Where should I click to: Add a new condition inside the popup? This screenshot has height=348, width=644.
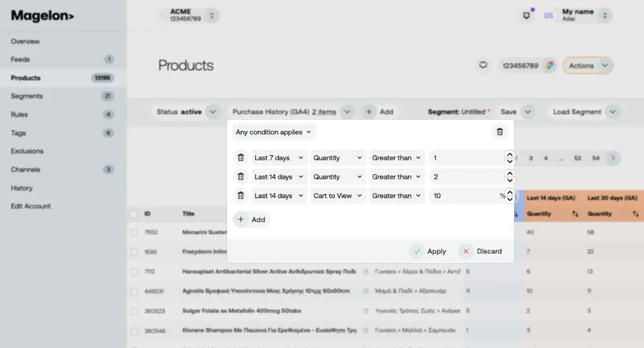(x=252, y=219)
